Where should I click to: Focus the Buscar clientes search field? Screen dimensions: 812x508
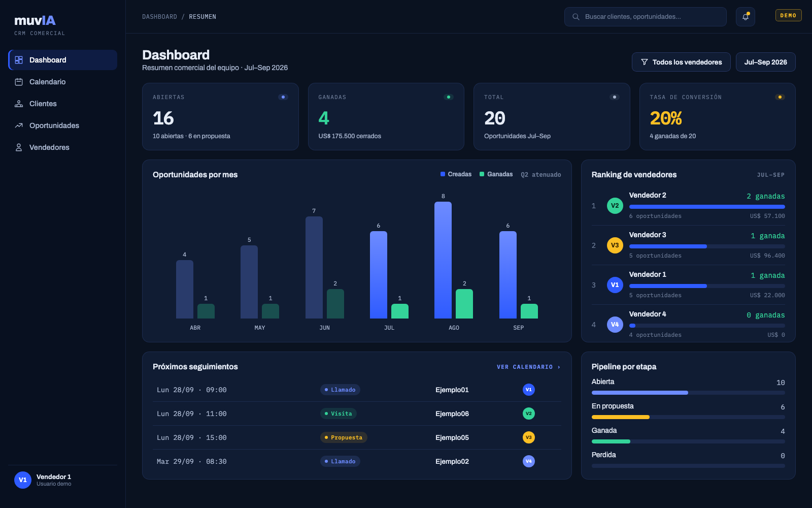point(646,17)
